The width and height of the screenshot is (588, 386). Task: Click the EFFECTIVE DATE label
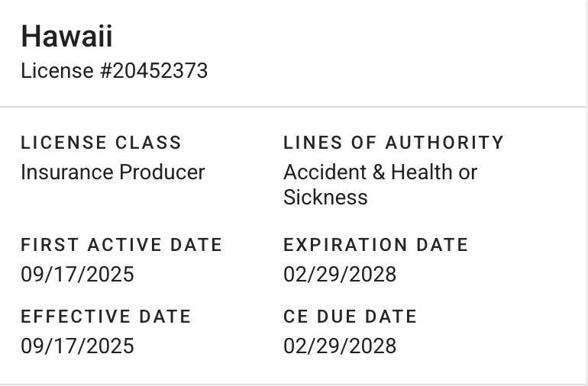pyautogui.click(x=105, y=317)
